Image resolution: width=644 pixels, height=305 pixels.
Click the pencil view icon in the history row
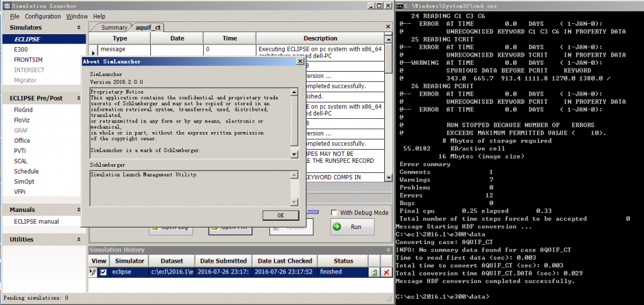[93, 272]
